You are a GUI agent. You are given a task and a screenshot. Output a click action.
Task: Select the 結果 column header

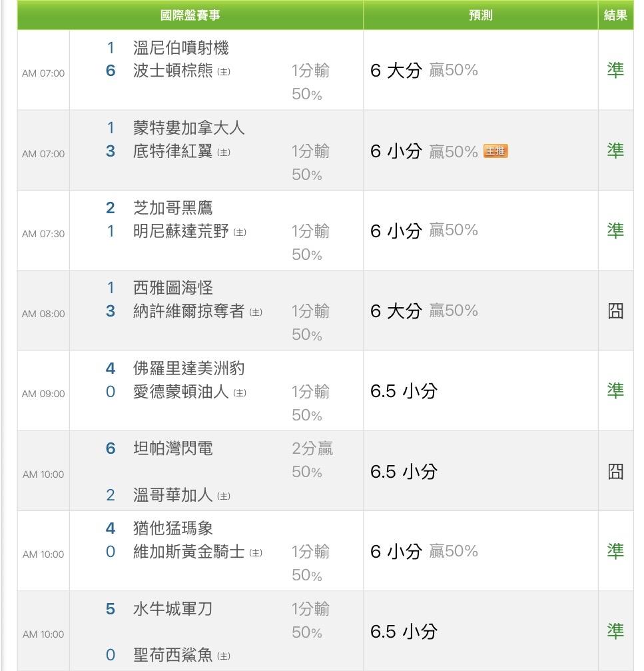[x=615, y=15]
